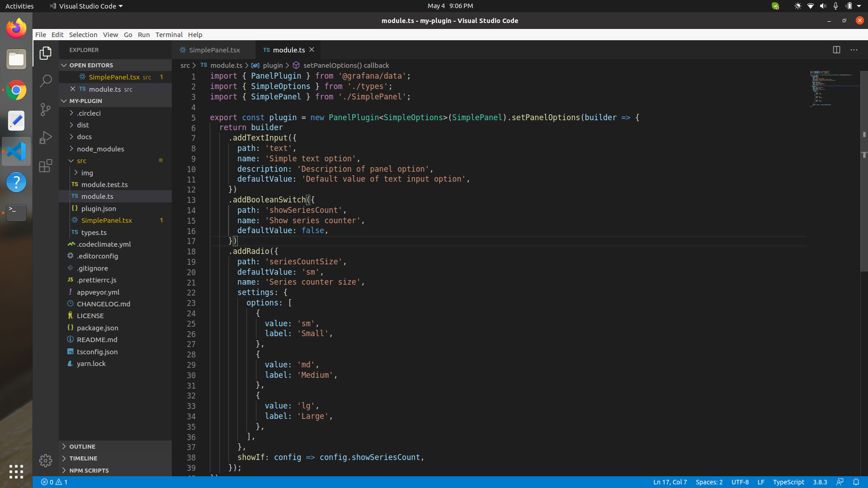Open plugin.json in explorer
Viewport: 868px width, 488px height.
(x=115, y=208)
